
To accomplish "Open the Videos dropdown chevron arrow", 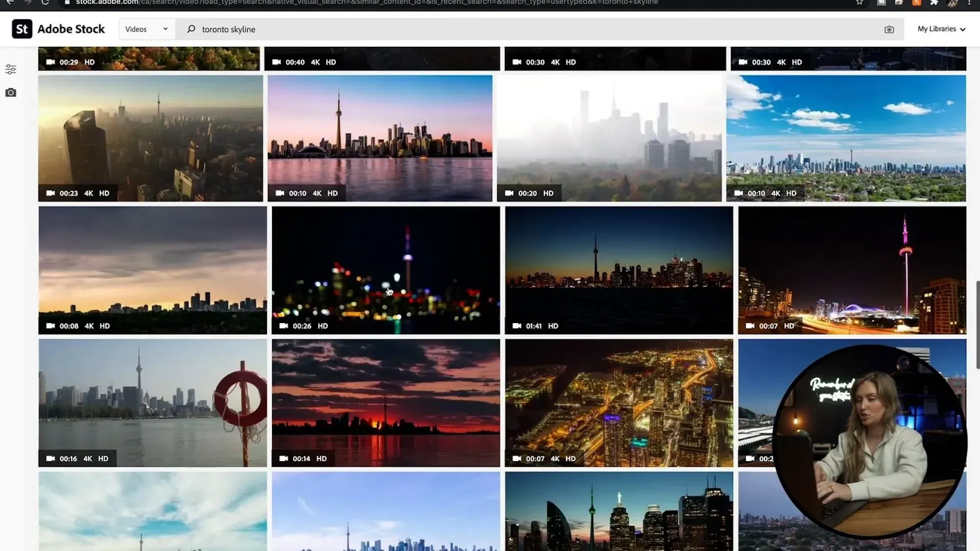I will tap(165, 29).
